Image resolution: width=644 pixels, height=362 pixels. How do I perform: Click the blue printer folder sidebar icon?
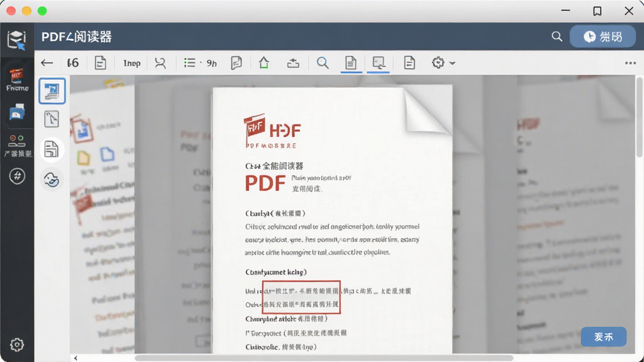[x=17, y=112]
